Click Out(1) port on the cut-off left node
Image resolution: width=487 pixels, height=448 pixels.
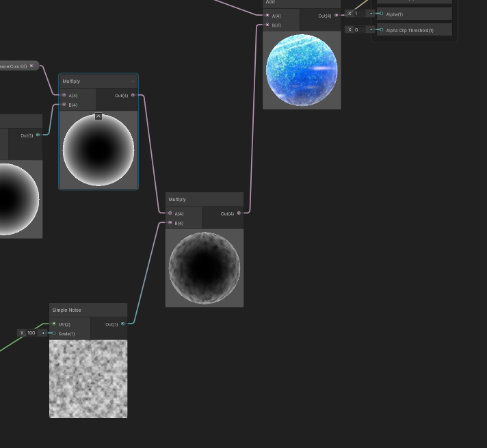pos(38,135)
